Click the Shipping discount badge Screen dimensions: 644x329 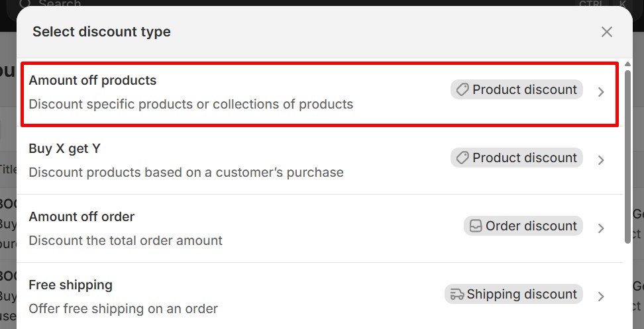pyautogui.click(x=513, y=295)
